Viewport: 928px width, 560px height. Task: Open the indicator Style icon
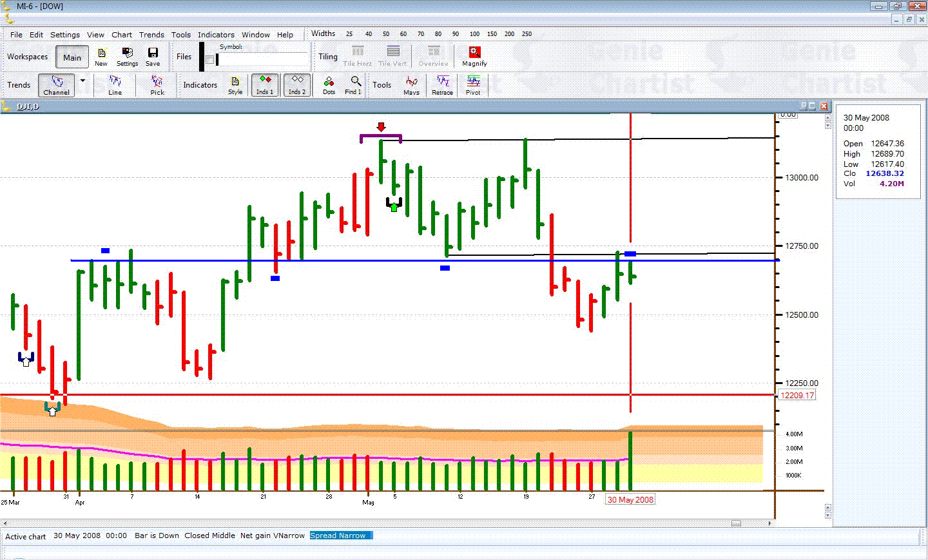[x=235, y=85]
